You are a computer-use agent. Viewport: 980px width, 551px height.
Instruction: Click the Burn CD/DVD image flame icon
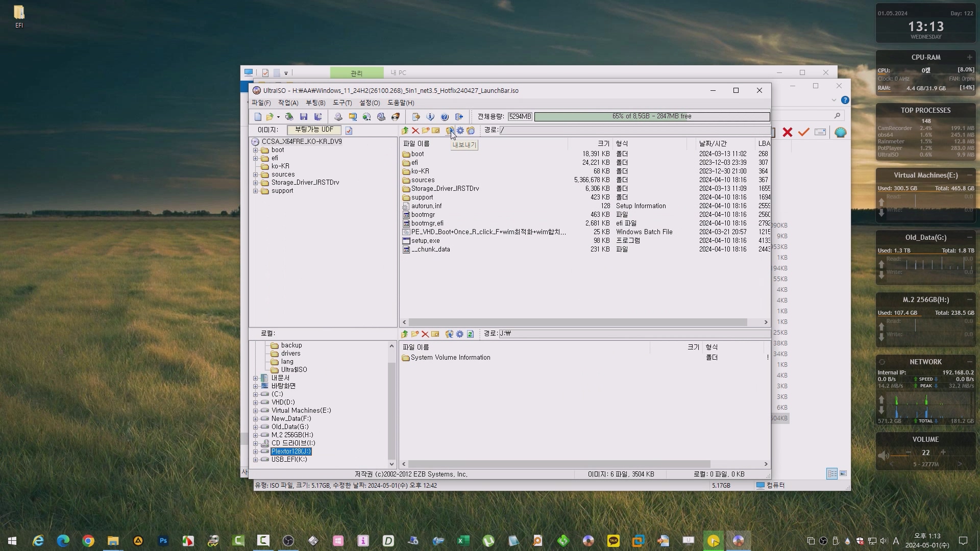(x=396, y=117)
